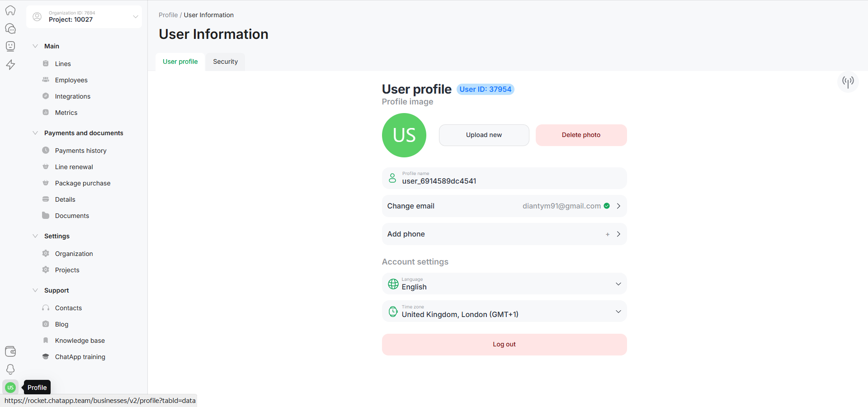Click the home icon in left rail
Screen dimensions: 868x407
[10, 10]
